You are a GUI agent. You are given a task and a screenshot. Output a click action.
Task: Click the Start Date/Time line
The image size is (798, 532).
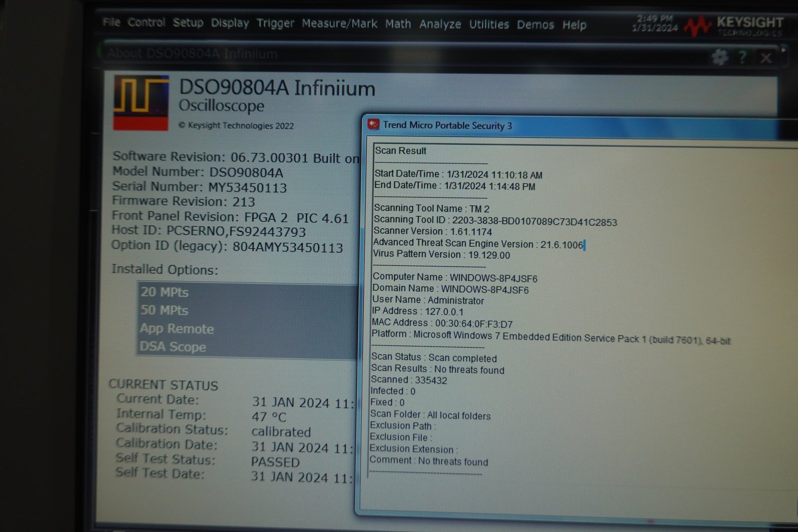(458, 175)
